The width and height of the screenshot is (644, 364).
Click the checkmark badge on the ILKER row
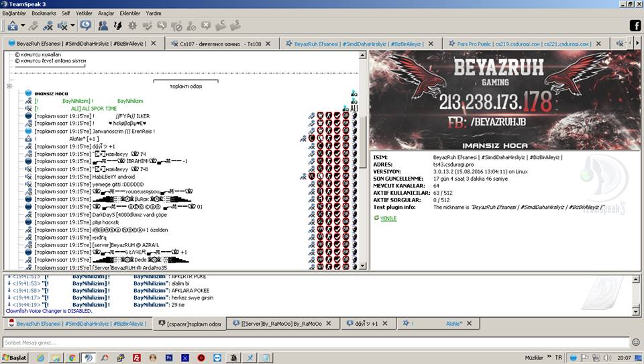(337, 116)
